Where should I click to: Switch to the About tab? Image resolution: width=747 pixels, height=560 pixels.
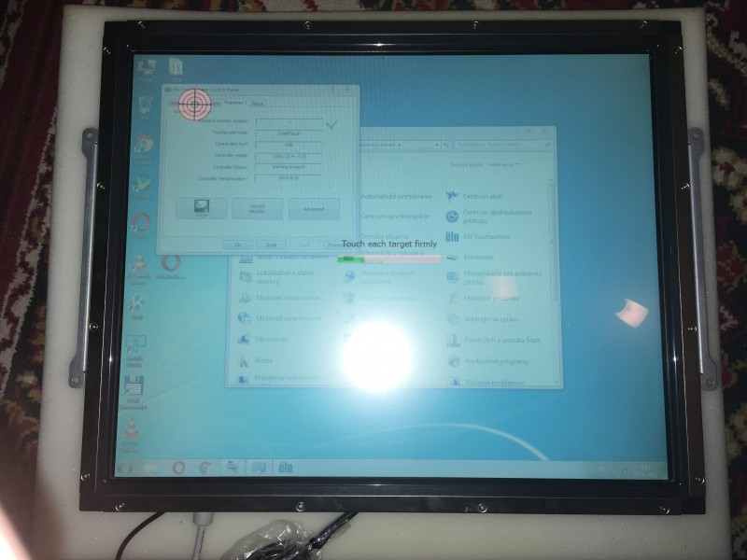(257, 102)
